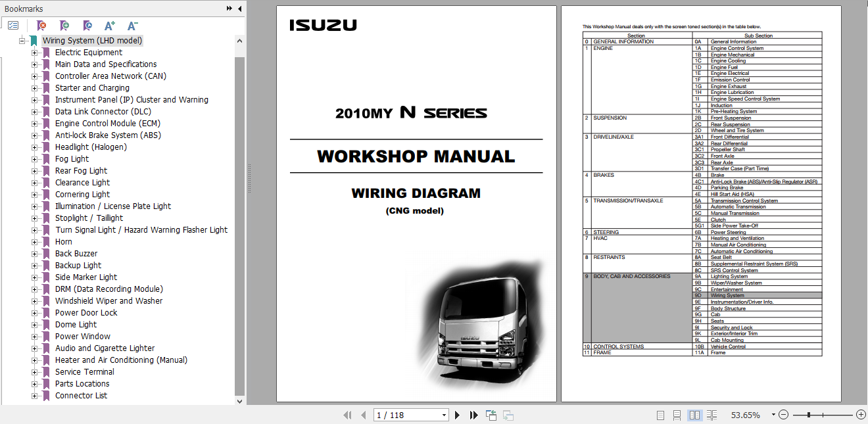The image size is (868, 424).
Task: Click the delete bookmark icon
Action: [x=41, y=26]
